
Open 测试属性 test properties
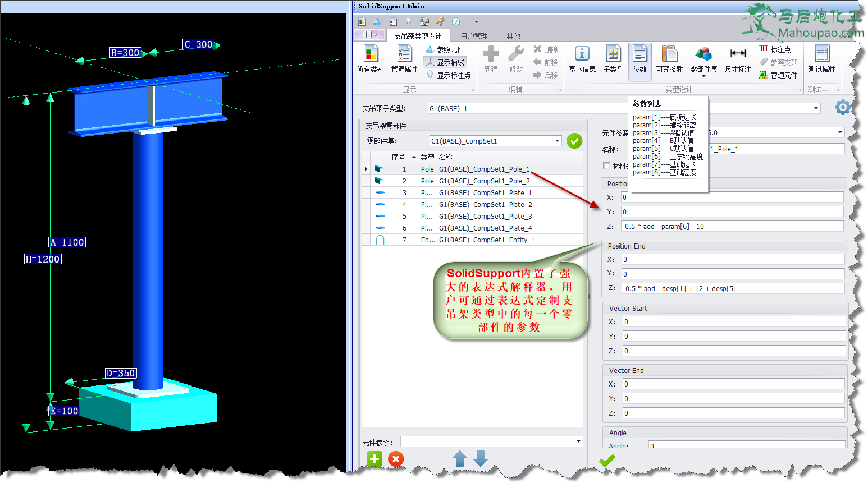822,59
